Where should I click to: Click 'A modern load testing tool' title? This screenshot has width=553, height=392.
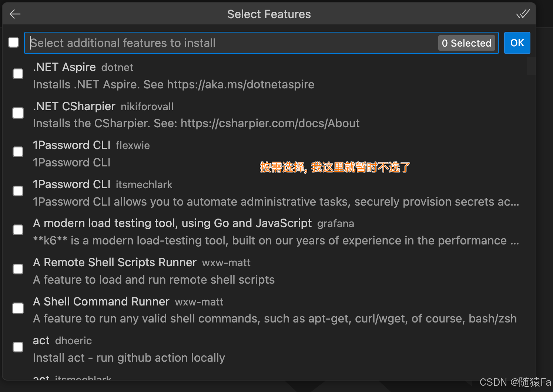click(x=172, y=223)
